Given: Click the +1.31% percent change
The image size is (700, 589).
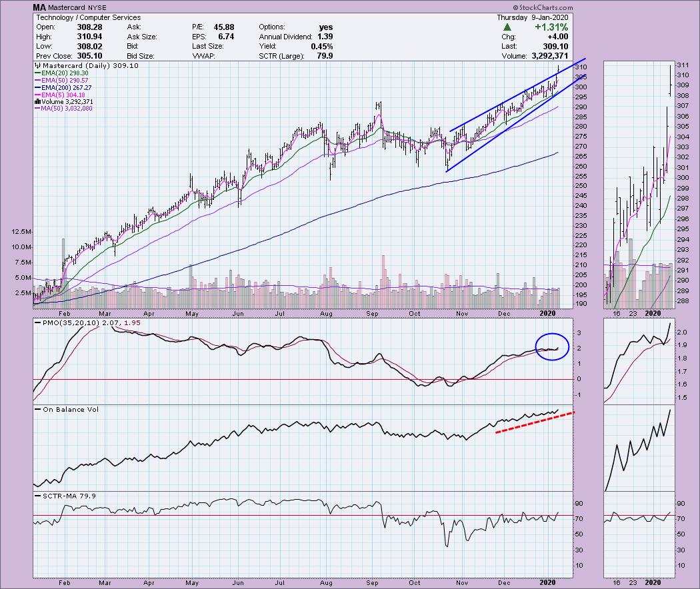Looking at the screenshot, I should [x=552, y=28].
